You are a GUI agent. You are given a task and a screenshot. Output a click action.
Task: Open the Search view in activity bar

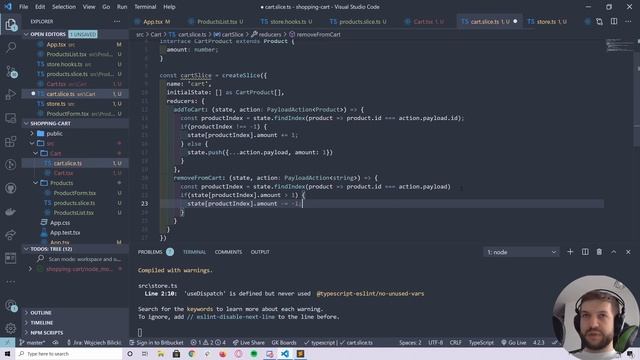click(x=11, y=48)
